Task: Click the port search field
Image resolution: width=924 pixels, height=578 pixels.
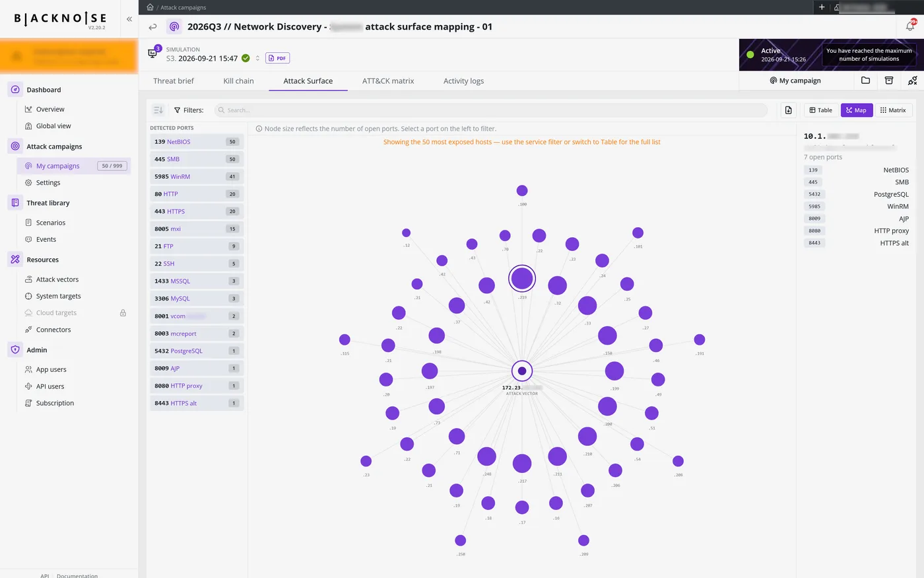Action: [490, 110]
